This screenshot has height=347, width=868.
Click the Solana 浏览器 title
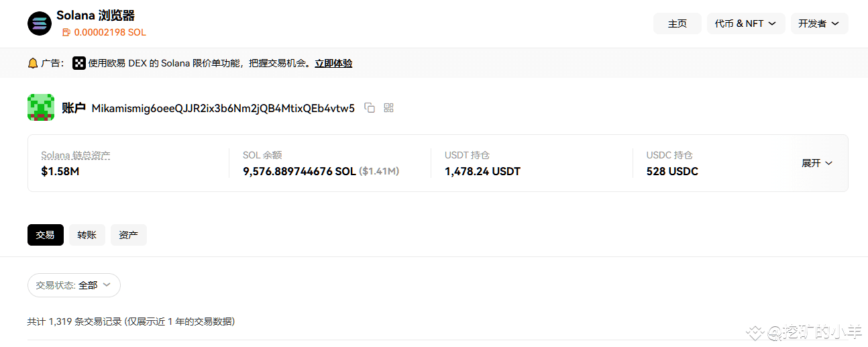[95, 15]
